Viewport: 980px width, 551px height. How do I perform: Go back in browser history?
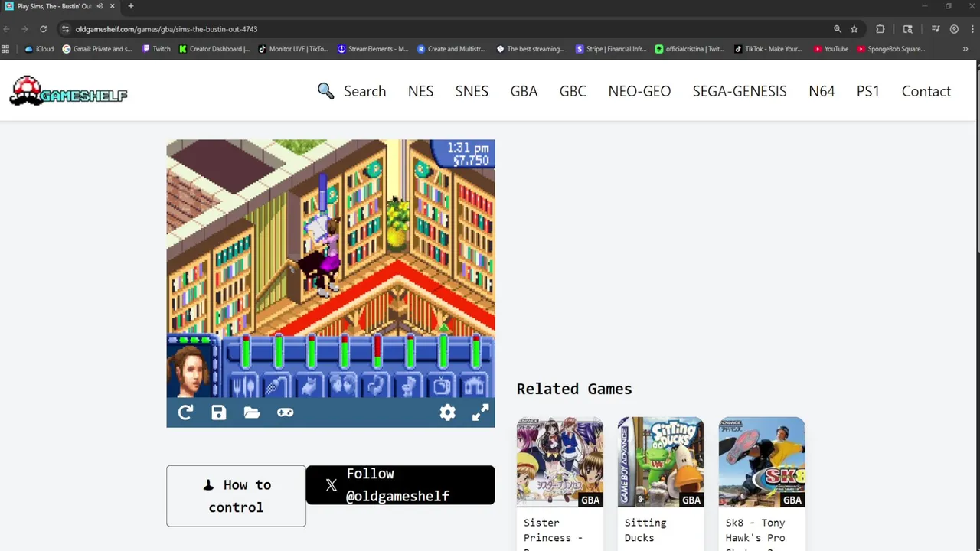7,29
